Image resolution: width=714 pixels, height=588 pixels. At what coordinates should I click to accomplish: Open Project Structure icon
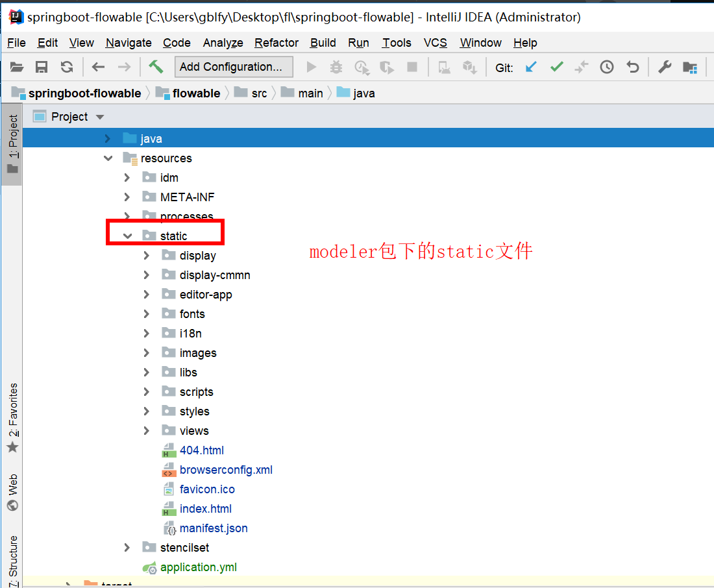point(690,67)
